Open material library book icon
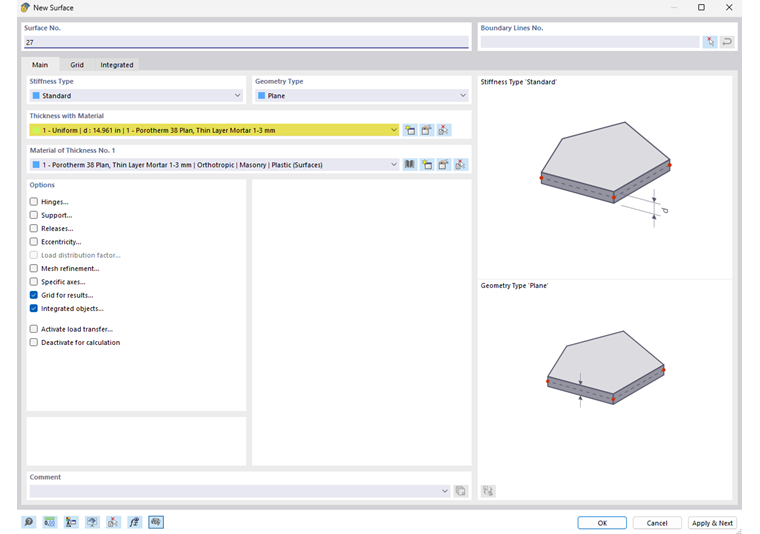 pos(410,165)
